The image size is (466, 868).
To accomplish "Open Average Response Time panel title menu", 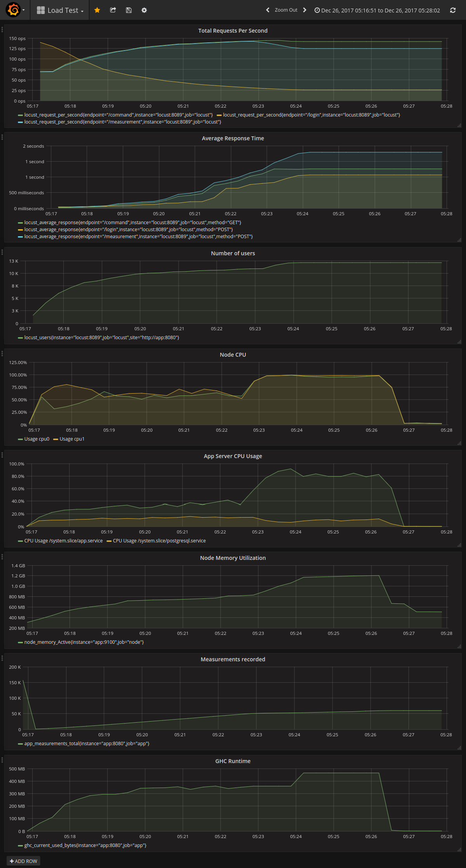I will pyautogui.click(x=233, y=138).
